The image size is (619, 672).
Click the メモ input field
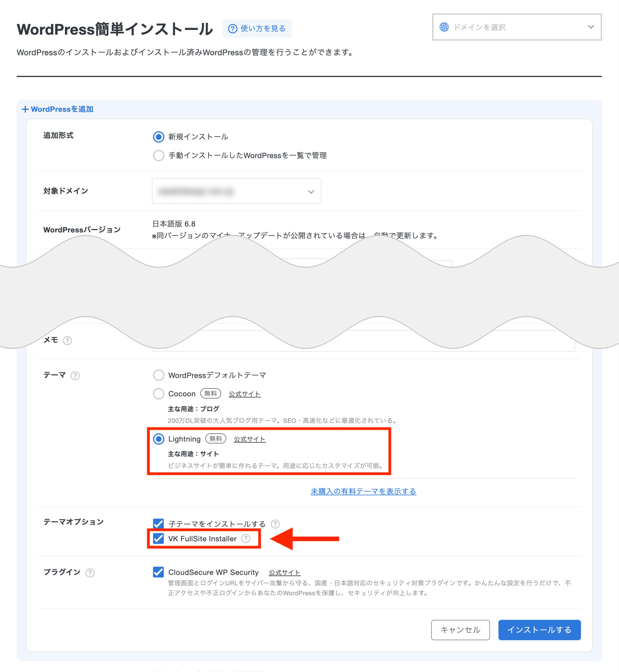click(x=363, y=341)
